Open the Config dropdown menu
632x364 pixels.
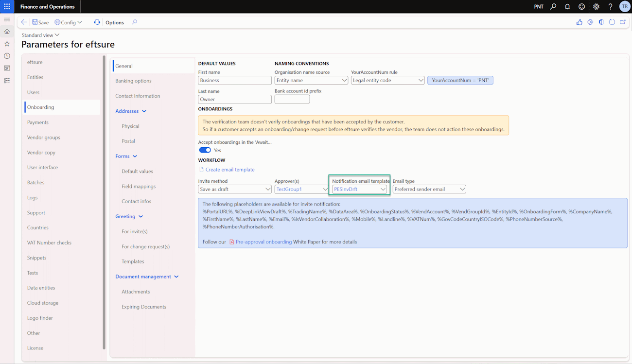click(x=69, y=22)
